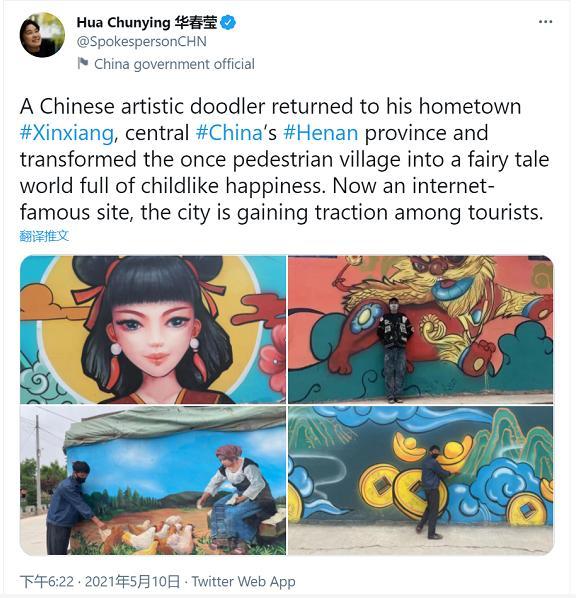Open the three-dot more options menu
Image resolution: width=576 pixels, height=598 pixels.
pos(545,22)
